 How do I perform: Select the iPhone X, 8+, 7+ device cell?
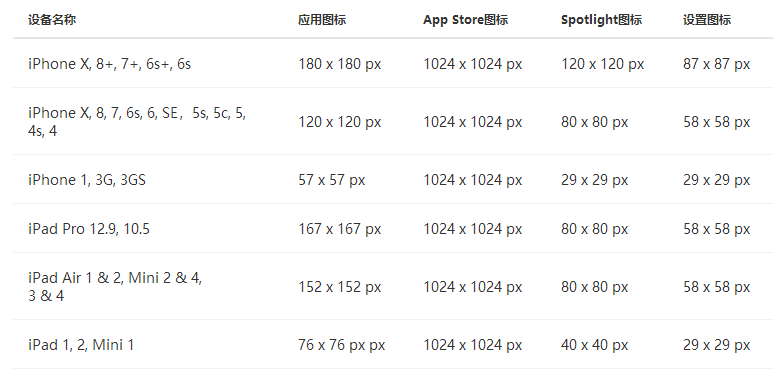pos(110,64)
